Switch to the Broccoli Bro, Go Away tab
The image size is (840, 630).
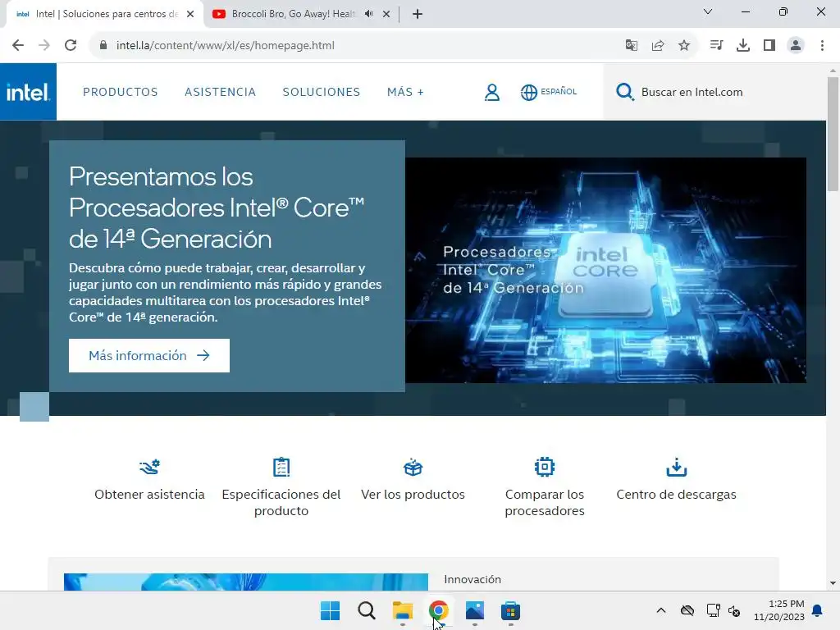(301, 14)
